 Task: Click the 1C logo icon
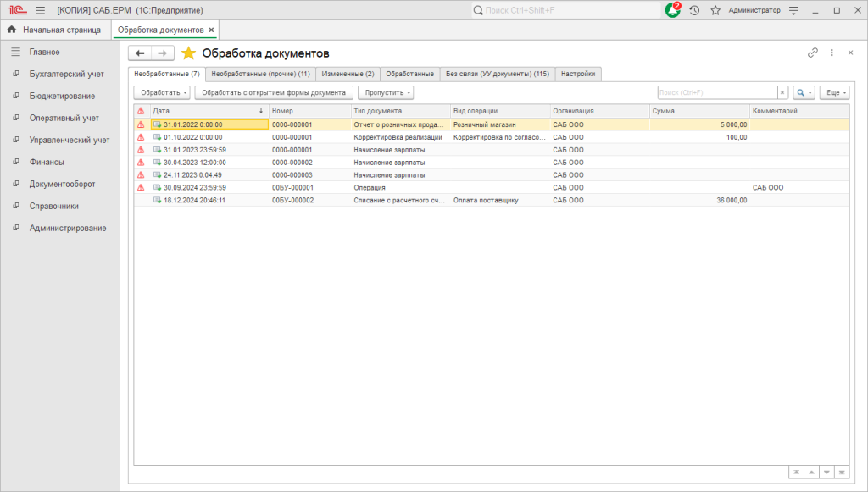pos(18,10)
